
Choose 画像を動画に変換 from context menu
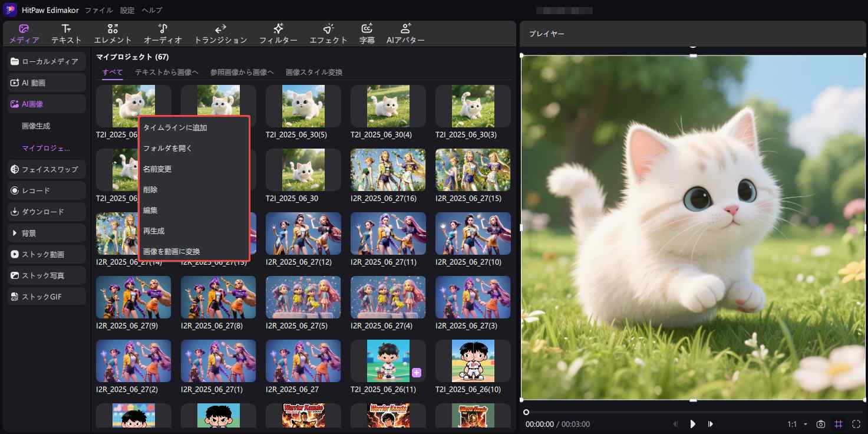(194, 251)
